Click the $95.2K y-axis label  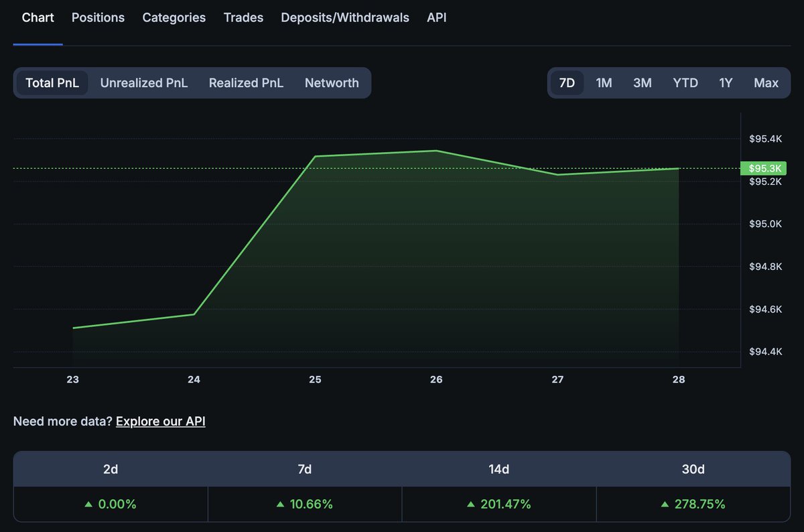766,182
